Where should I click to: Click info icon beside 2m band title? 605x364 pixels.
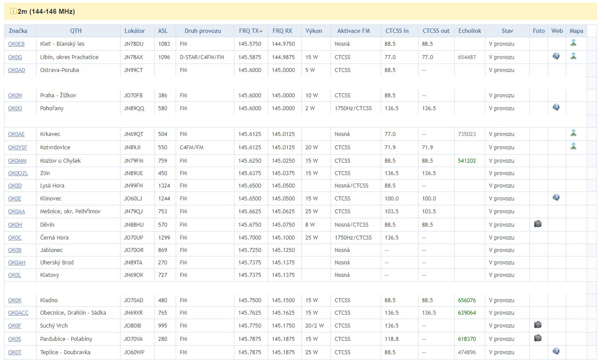click(13, 11)
